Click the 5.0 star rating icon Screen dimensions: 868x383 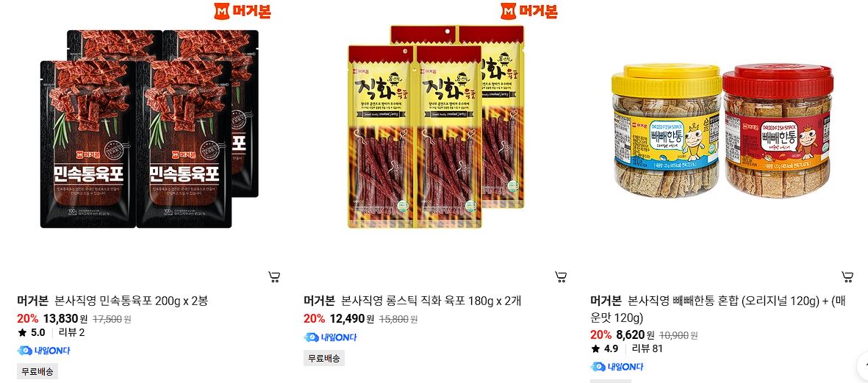22,332
